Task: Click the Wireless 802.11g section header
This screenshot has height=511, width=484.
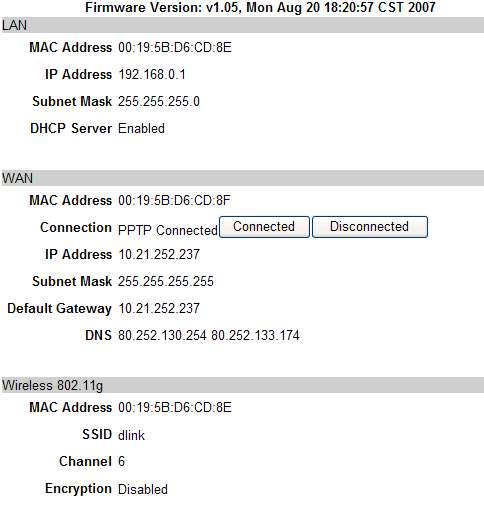Action: pyautogui.click(x=242, y=385)
